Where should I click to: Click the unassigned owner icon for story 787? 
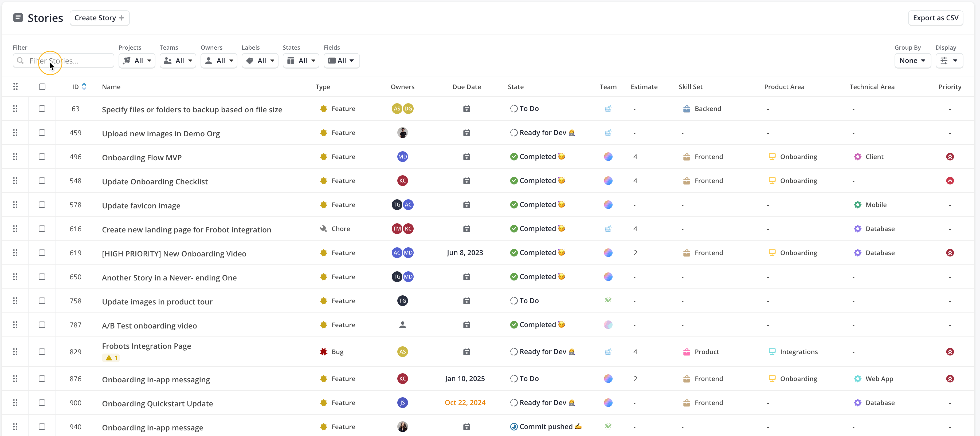[x=402, y=325]
